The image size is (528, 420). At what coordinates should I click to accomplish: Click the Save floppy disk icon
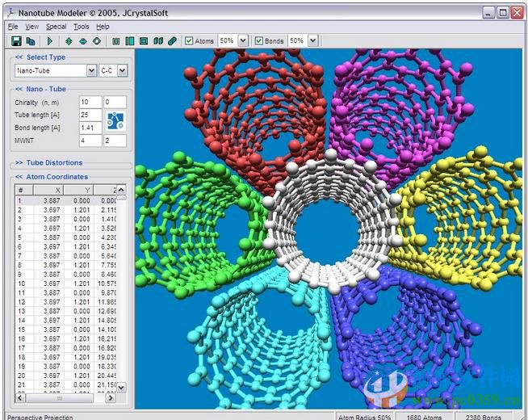pyautogui.click(x=16, y=41)
